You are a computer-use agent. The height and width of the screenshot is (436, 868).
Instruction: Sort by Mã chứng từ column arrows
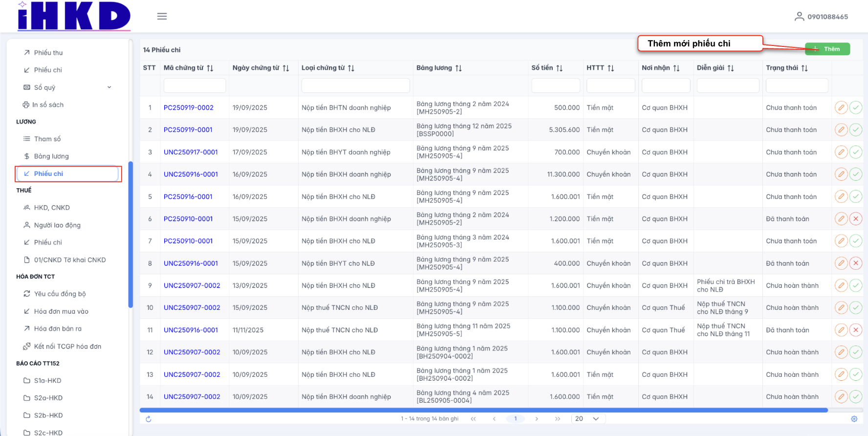point(210,68)
